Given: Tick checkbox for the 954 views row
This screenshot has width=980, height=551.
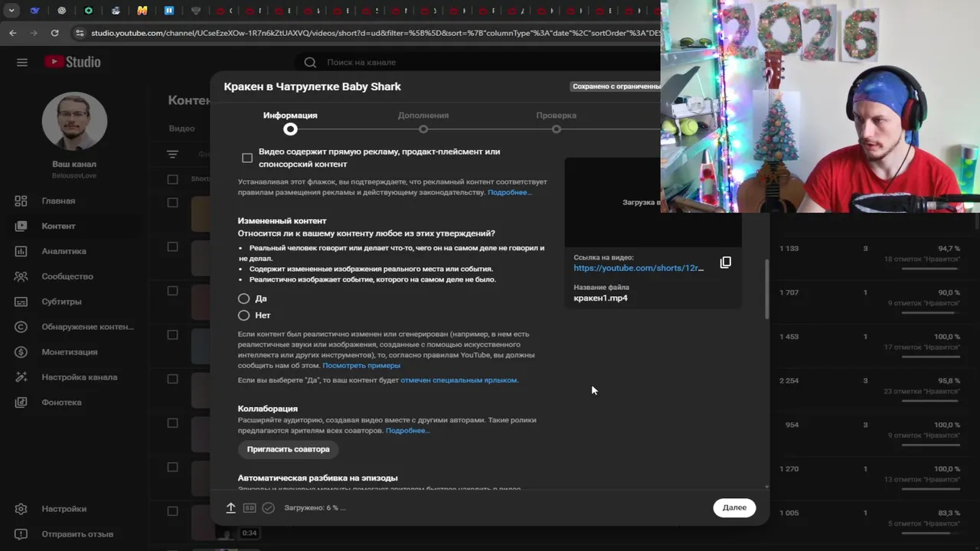Looking at the screenshot, I should [172, 423].
